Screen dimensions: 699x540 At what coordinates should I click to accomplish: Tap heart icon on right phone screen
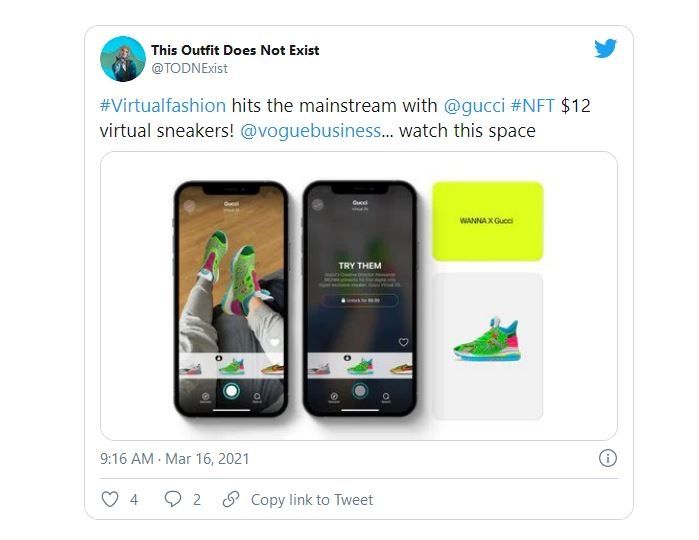coord(403,342)
